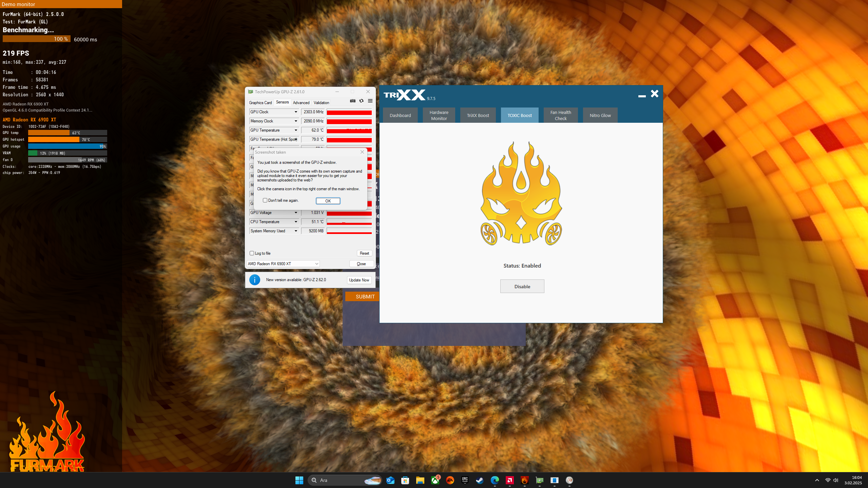Open the Advanced tab in GPU-Z
This screenshot has width=868, height=488.
[301, 102]
